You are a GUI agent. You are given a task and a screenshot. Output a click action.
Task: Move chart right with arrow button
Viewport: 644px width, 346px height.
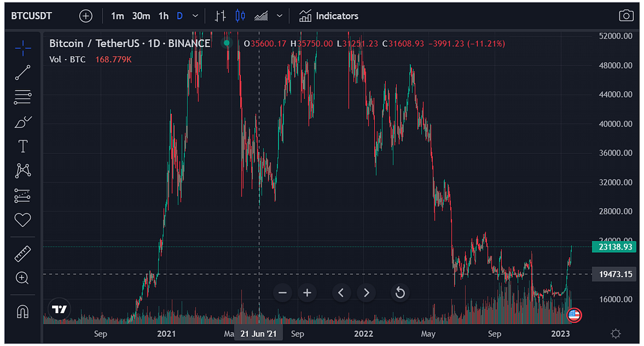coord(366,293)
